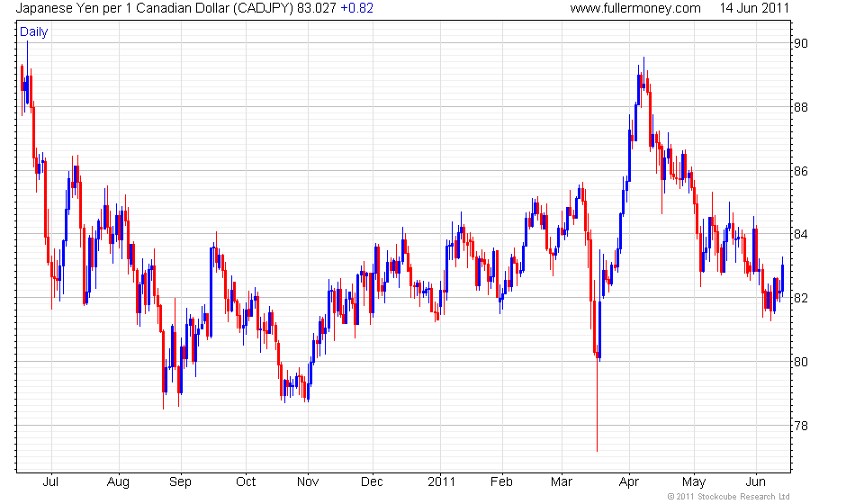Click the 'Daily' interval label
864x504 pixels.
pyautogui.click(x=33, y=31)
